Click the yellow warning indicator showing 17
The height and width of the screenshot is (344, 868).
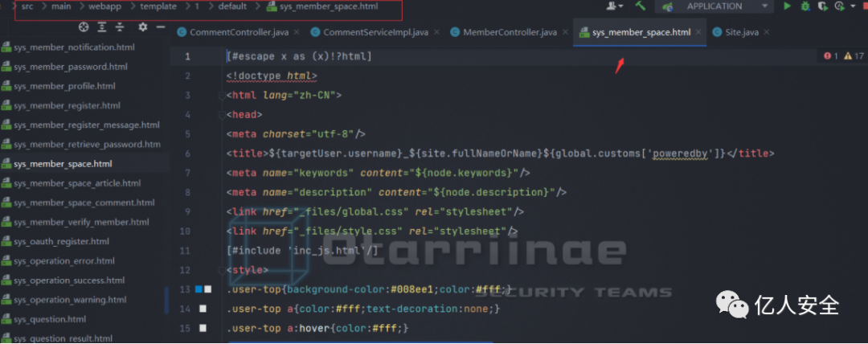pyautogui.click(x=854, y=56)
